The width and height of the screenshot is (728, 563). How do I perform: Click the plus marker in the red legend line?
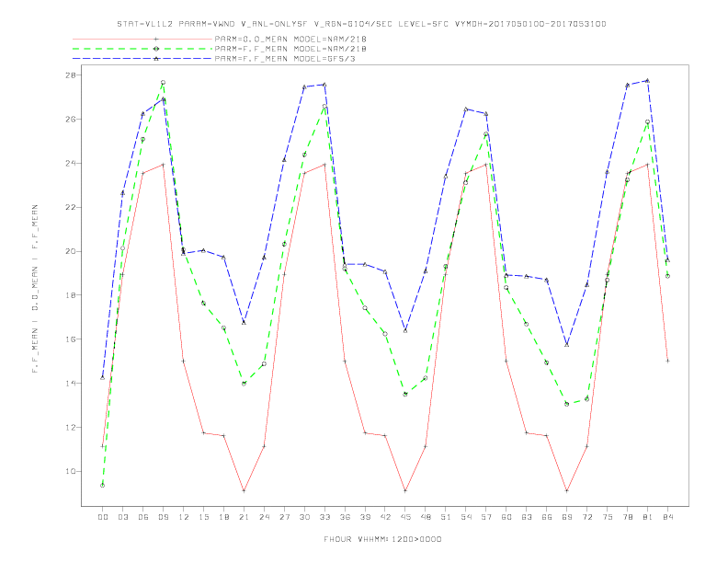(x=156, y=39)
